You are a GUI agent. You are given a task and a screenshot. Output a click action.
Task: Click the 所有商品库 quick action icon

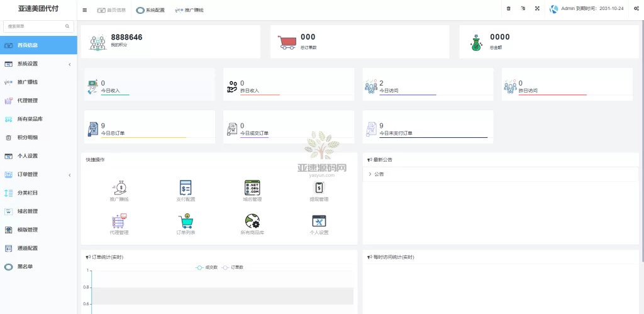(252, 221)
